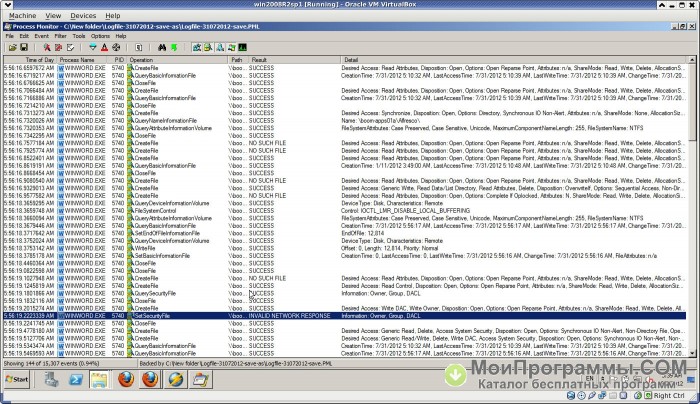700x404 pixels.
Task: Open the Options menu
Action: click(x=100, y=36)
